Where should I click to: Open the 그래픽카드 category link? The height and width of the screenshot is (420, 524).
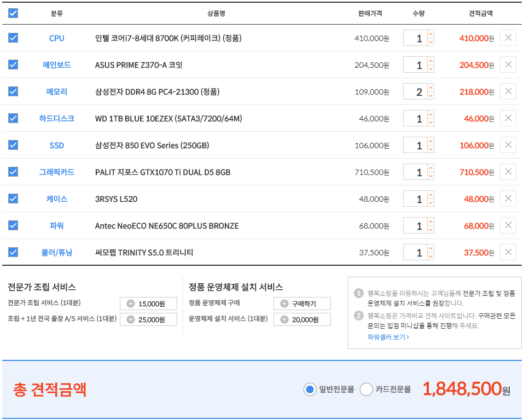coord(56,172)
